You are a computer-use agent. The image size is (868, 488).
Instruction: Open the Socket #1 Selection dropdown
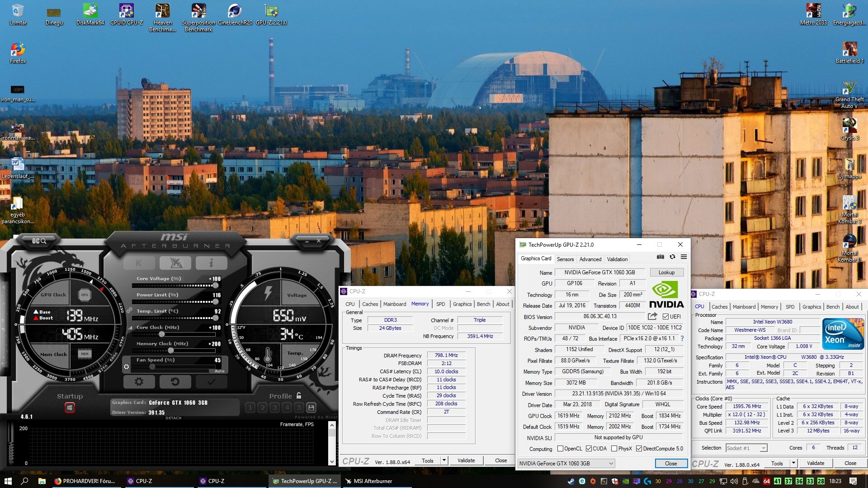point(746,448)
